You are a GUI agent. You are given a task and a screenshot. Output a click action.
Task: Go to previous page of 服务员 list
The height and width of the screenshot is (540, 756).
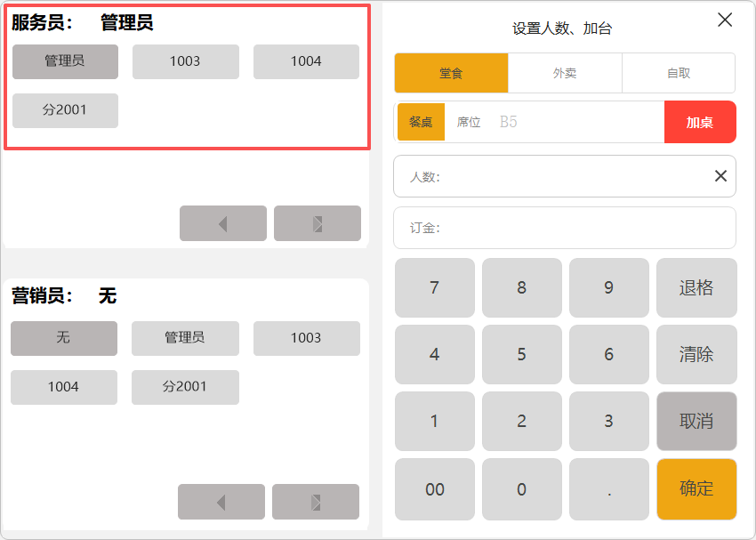pyautogui.click(x=222, y=223)
